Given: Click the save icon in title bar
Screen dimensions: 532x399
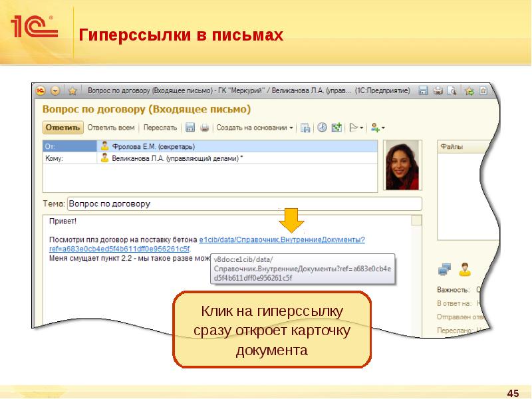Looking at the screenshot, I should coord(423,90).
